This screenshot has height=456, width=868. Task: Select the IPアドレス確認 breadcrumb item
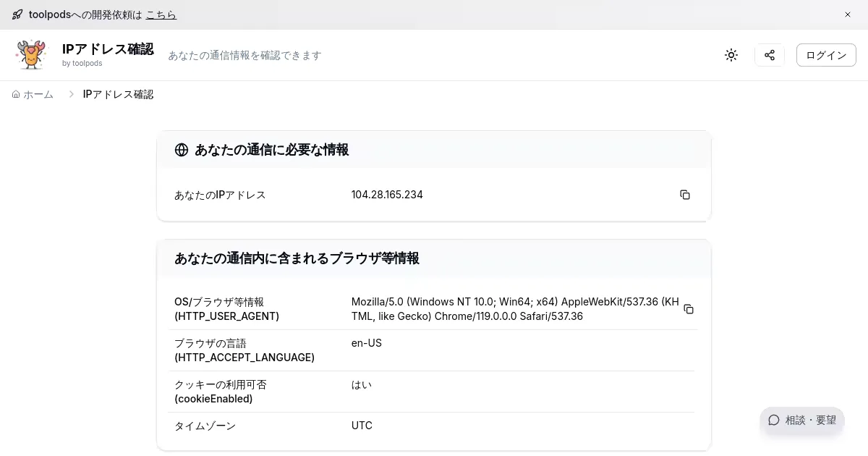coord(118,95)
